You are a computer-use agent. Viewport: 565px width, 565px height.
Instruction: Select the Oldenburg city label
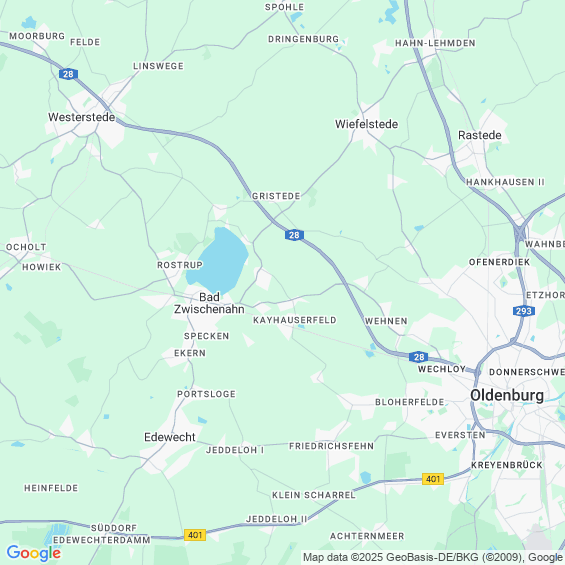507,395
